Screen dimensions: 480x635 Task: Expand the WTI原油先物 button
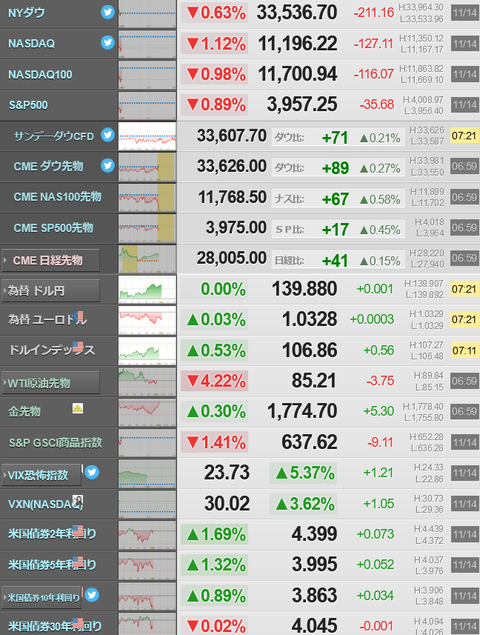click(51, 383)
